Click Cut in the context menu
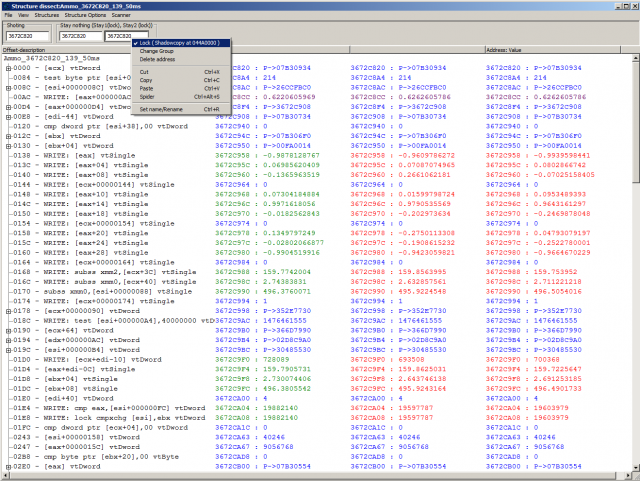The height and width of the screenshot is (481, 640). (x=145, y=72)
